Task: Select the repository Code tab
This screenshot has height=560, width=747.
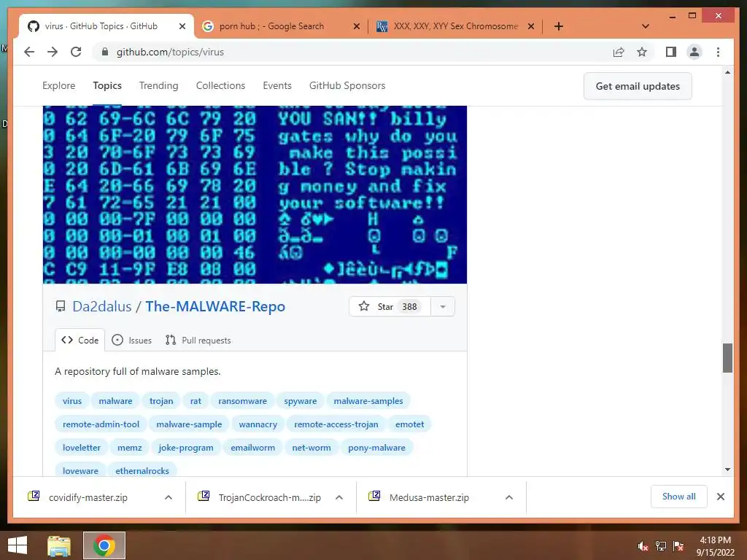Action: click(80, 340)
